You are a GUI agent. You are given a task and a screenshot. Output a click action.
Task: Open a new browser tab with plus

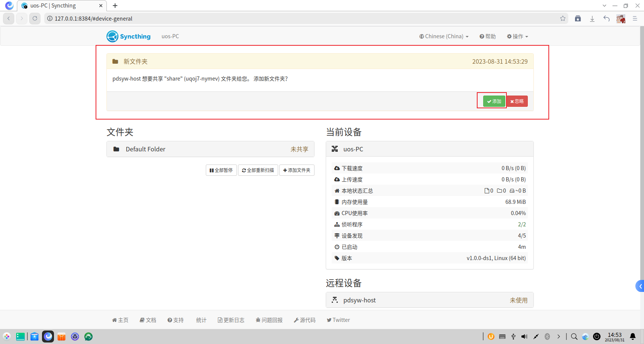115,6
